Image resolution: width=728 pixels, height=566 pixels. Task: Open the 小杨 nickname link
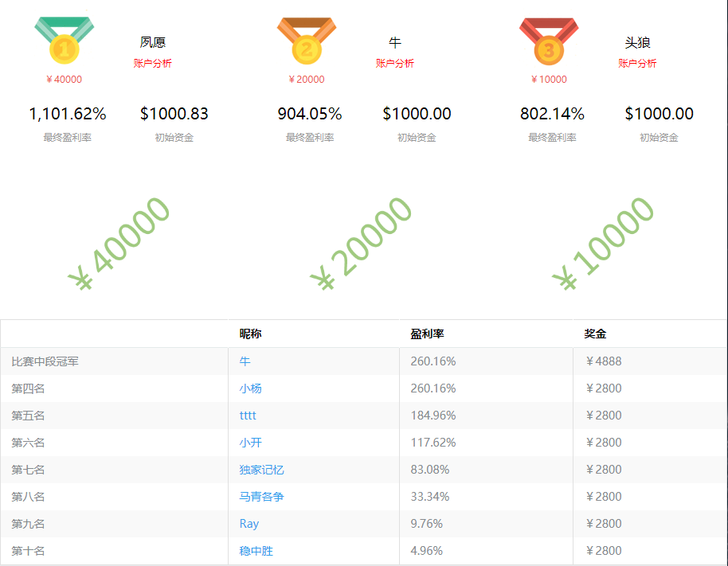click(x=250, y=388)
